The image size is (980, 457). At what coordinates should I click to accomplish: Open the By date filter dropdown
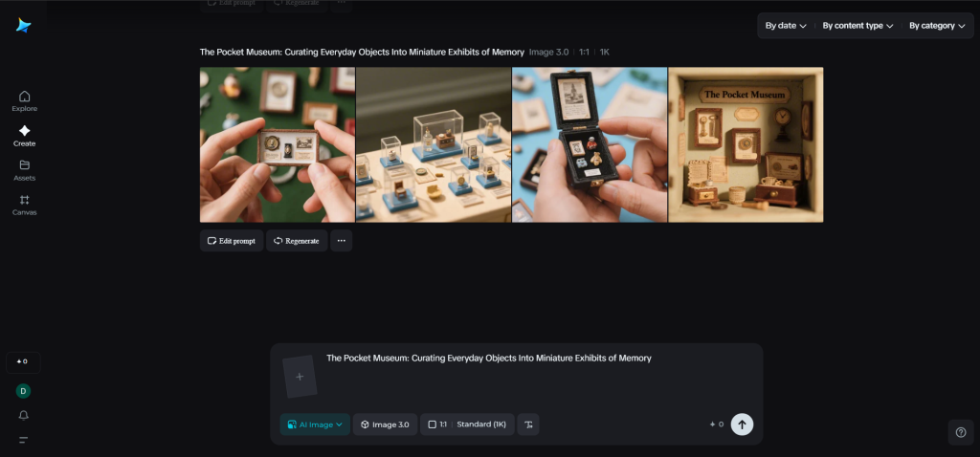pyautogui.click(x=786, y=26)
